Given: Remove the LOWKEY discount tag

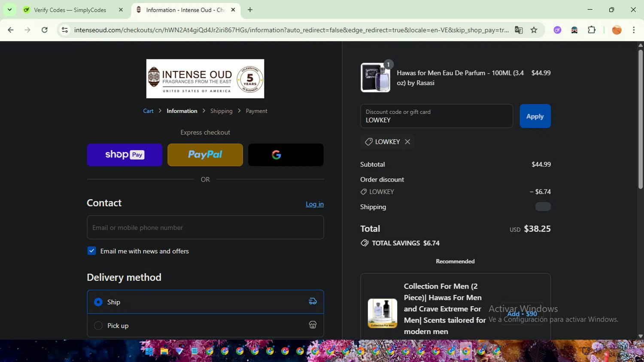Looking at the screenshot, I should pyautogui.click(x=407, y=142).
